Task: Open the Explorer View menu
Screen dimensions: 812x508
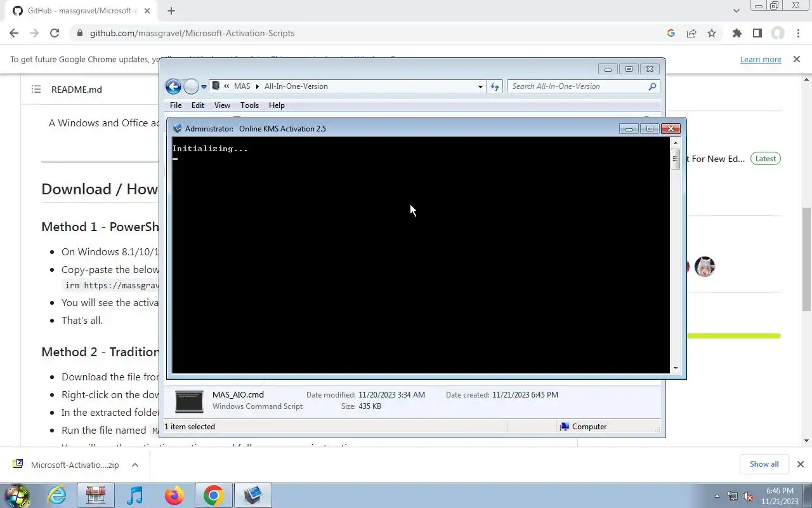Action: pyautogui.click(x=222, y=105)
